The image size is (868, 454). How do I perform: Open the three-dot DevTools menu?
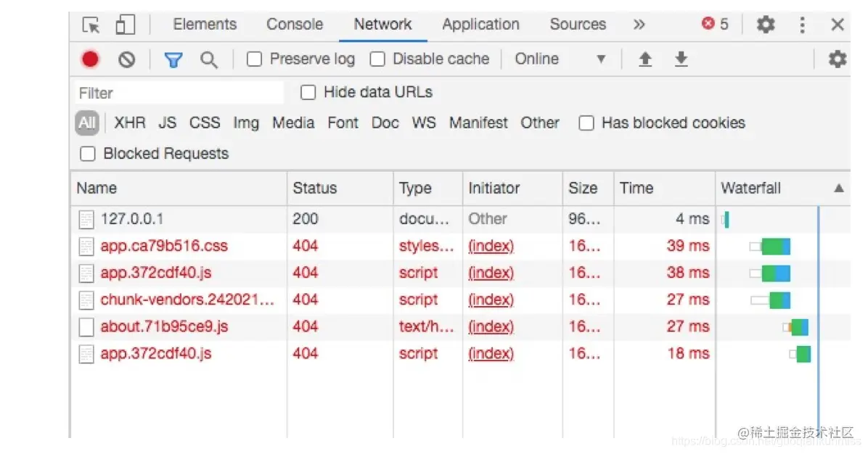[802, 25]
